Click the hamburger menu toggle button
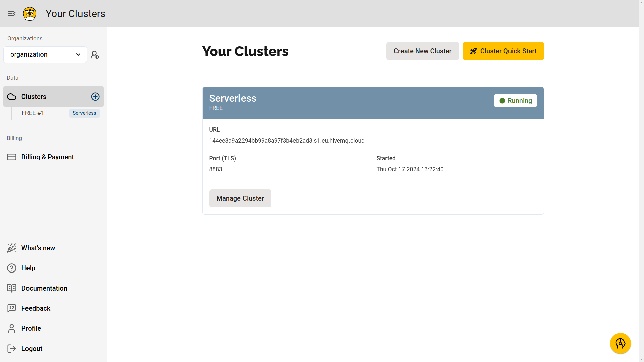The width and height of the screenshot is (644, 362). 12,14
